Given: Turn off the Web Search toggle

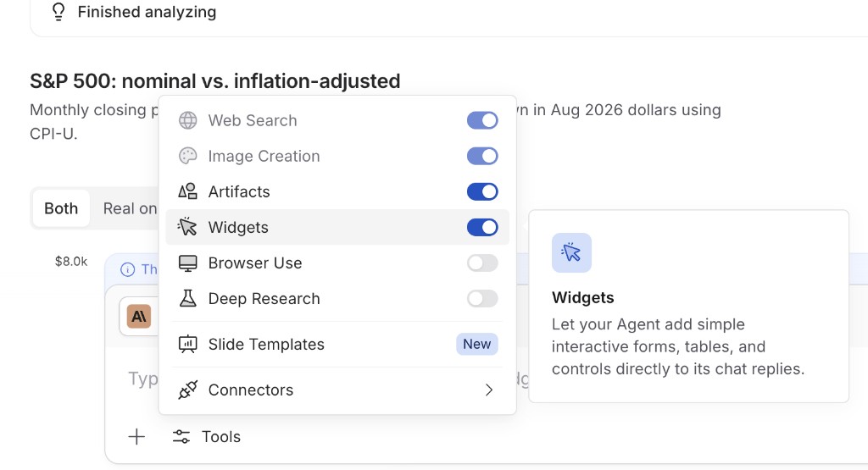Looking at the screenshot, I should [482, 120].
